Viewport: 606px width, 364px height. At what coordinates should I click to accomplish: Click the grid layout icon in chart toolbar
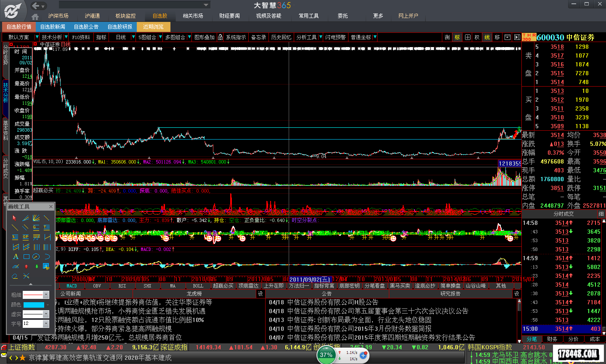pos(468,37)
